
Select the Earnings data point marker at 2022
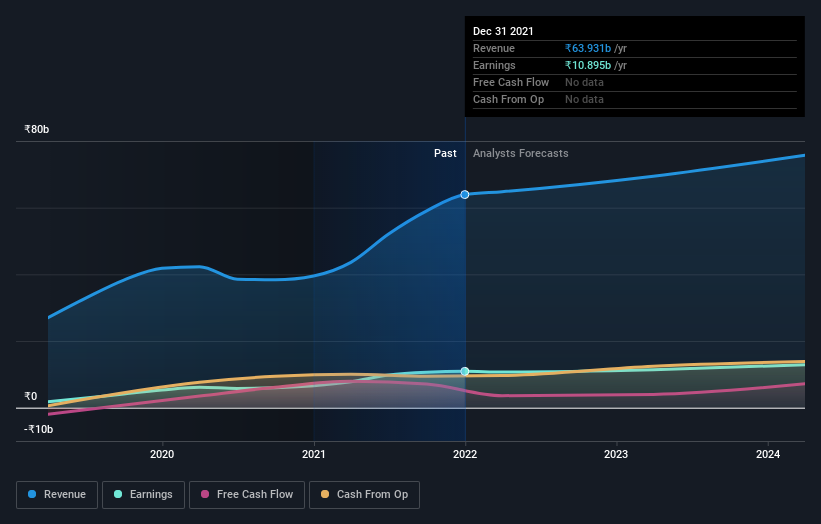click(465, 372)
